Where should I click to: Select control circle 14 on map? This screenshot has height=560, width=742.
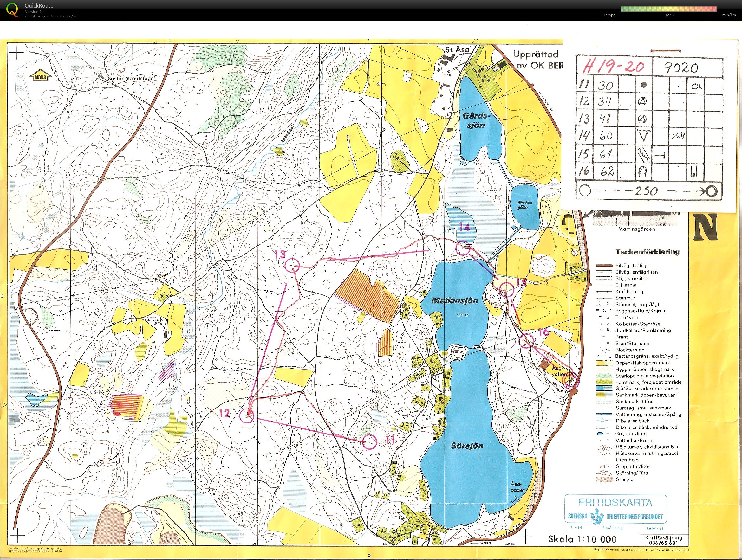point(463,248)
